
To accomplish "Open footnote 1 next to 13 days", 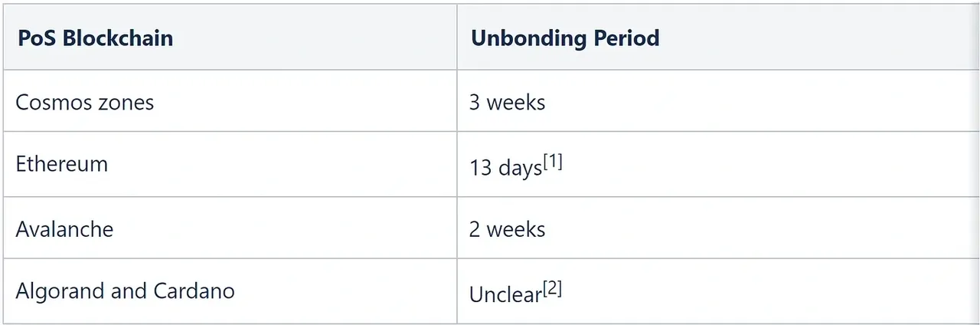I will pyautogui.click(x=553, y=162).
